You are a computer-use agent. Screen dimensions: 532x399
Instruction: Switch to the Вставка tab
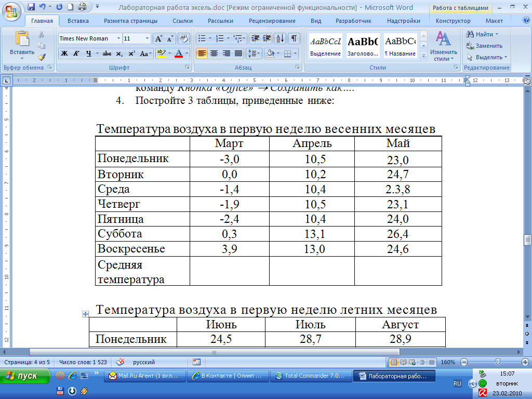78,21
